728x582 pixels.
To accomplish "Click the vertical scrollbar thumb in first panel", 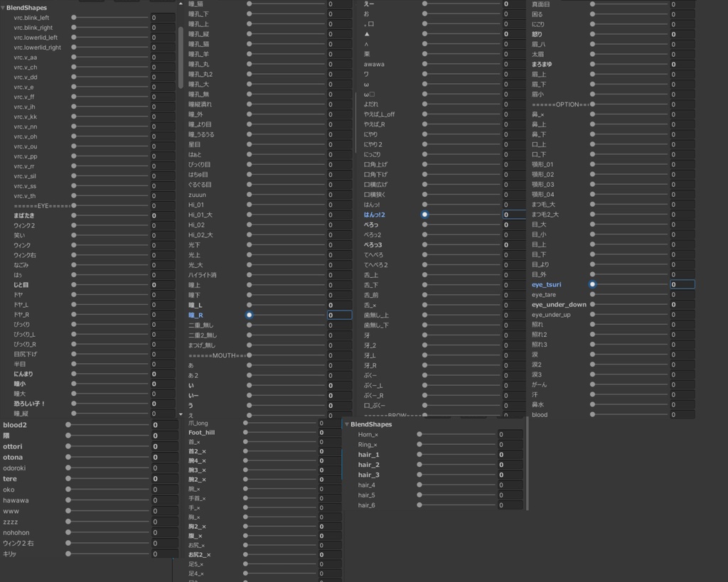I will [x=181, y=57].
